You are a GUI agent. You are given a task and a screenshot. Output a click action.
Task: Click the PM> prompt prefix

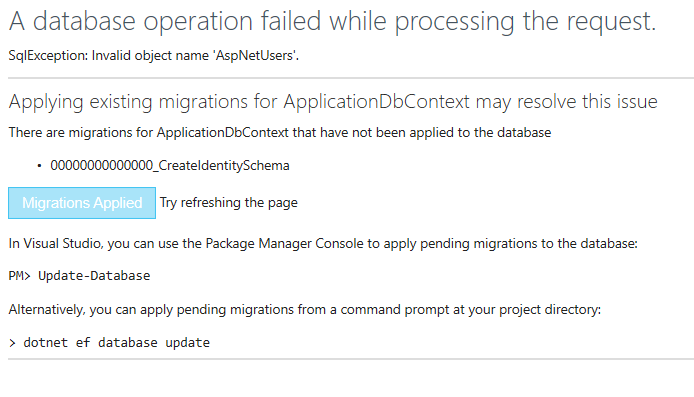19,276
